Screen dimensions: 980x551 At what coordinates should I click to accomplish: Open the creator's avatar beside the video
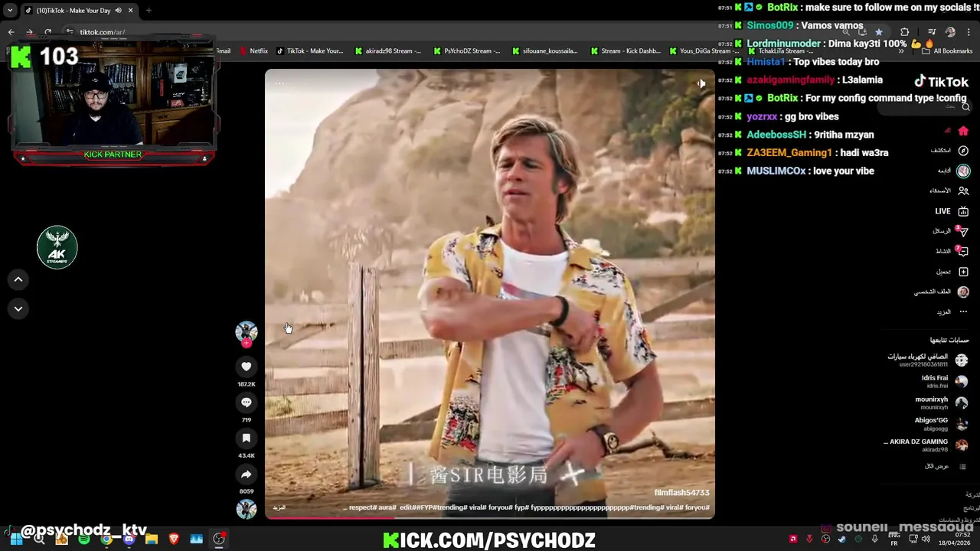click(246, 331)
